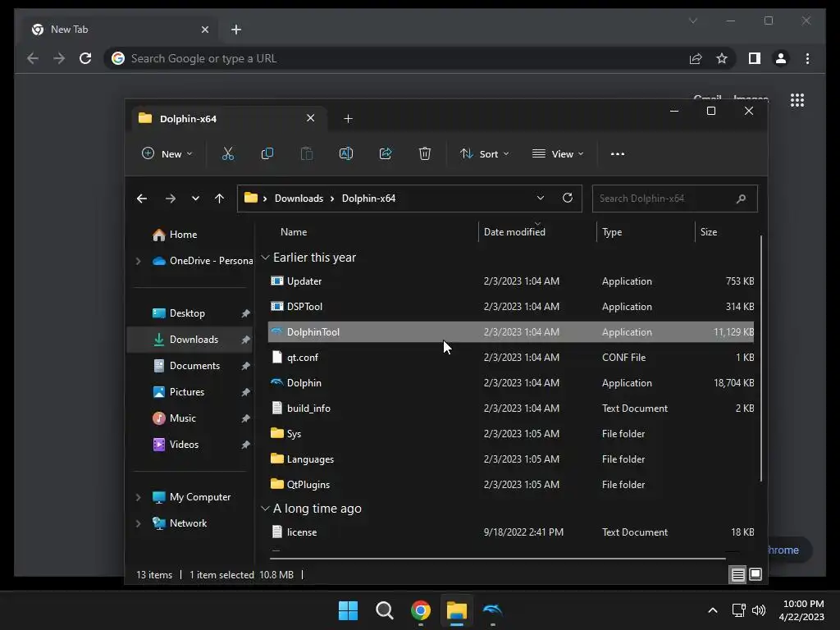Sort by Type column header
The height and width of the screenshot is (630, 840).
(612, 232)
